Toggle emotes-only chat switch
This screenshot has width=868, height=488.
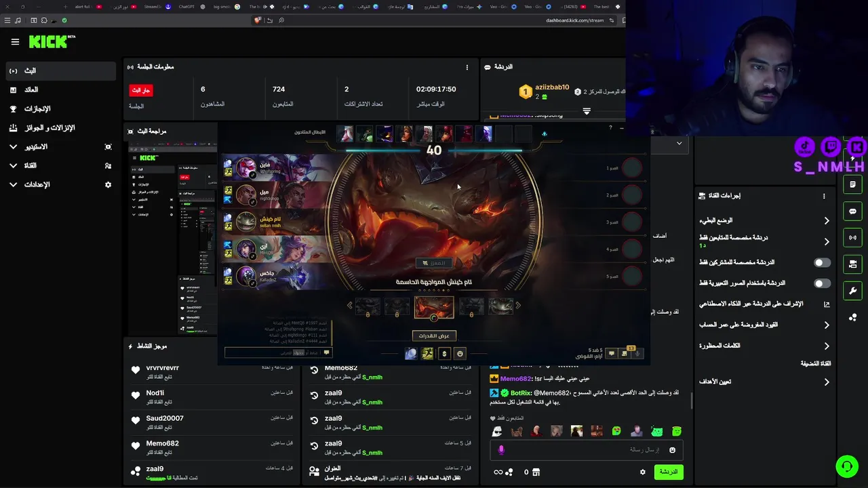[822, 283]
